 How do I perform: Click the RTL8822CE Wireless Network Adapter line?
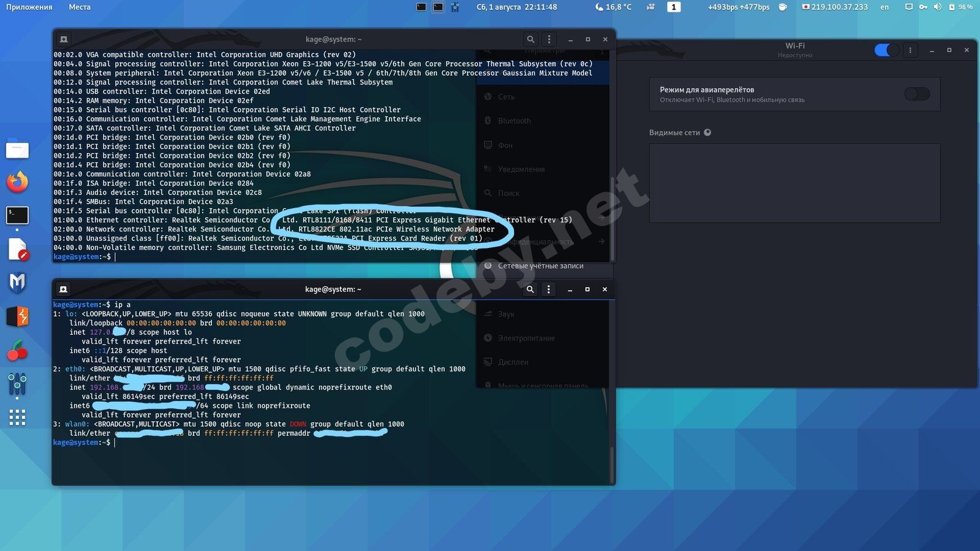(274, 229)
